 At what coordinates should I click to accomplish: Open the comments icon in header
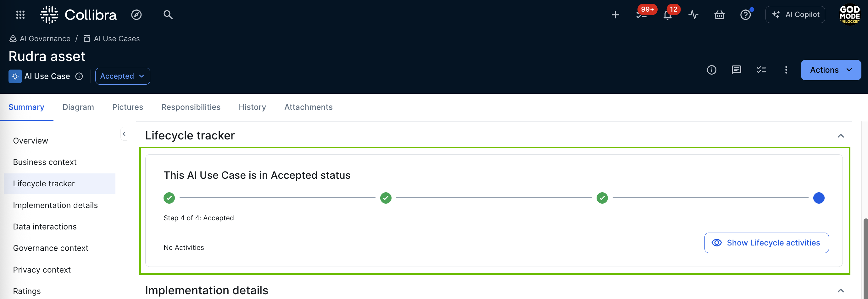736,70
